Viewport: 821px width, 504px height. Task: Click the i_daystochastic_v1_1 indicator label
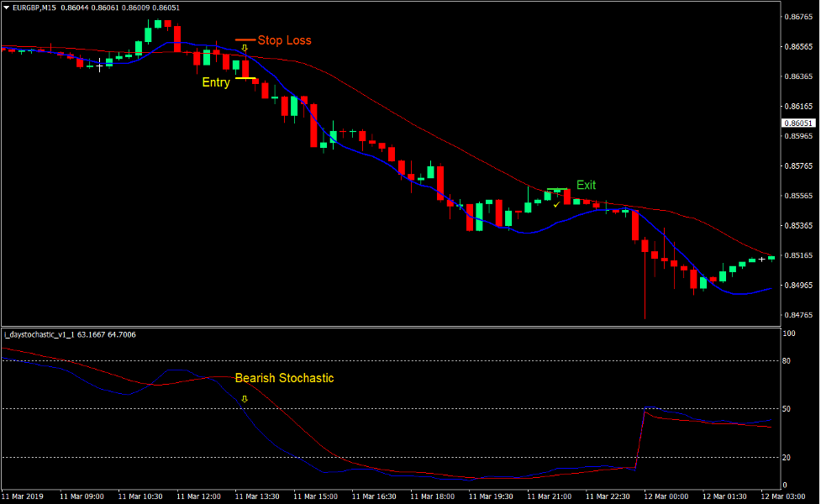(x=39, y=335)
